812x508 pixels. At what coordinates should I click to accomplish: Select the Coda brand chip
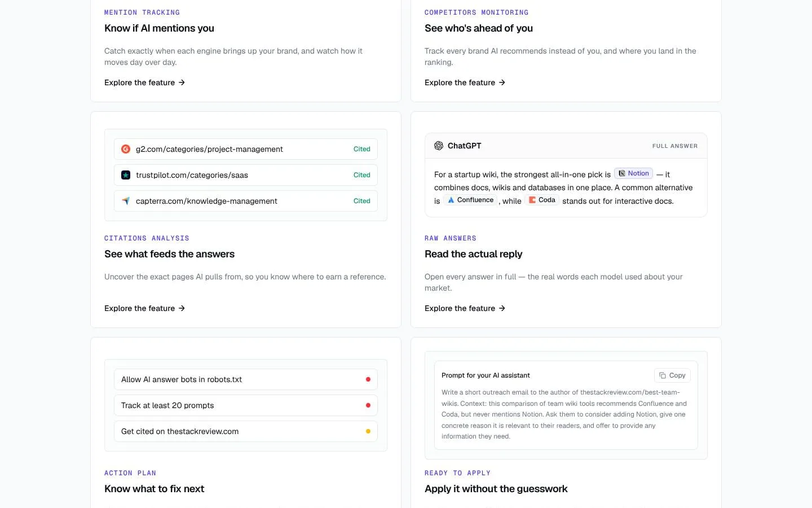click(x=542, y=200)
